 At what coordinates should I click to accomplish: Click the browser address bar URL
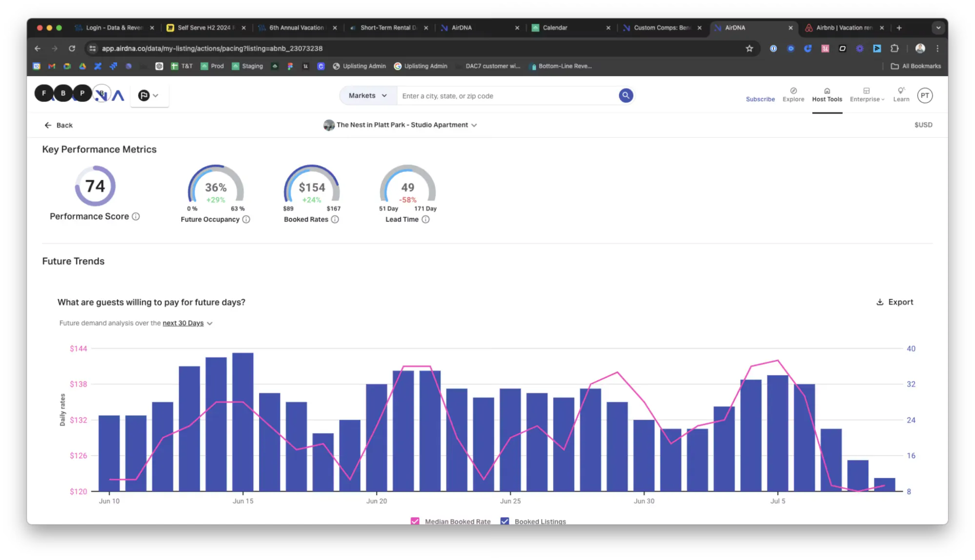point(212,48)
